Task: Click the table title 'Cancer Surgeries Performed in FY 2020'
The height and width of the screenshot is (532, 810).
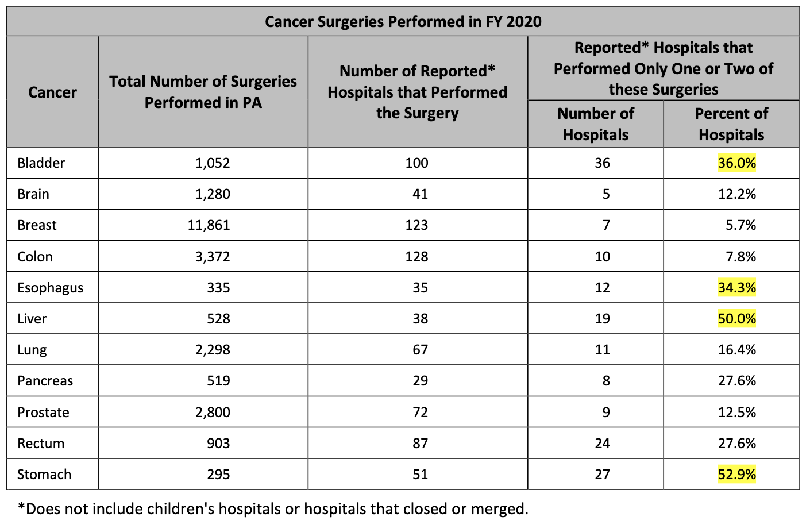Action: tap(403, 22)
